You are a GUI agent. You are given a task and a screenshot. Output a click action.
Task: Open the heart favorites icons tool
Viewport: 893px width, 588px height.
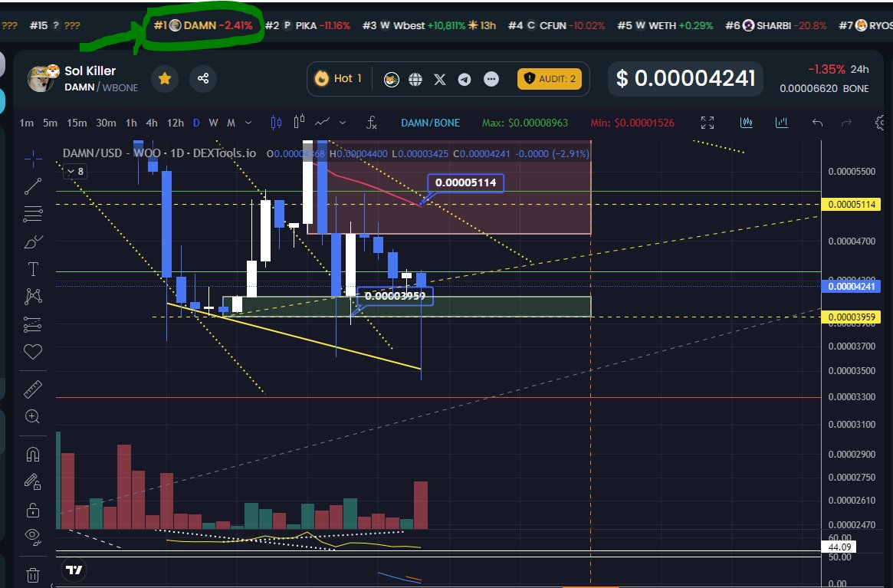33,352
